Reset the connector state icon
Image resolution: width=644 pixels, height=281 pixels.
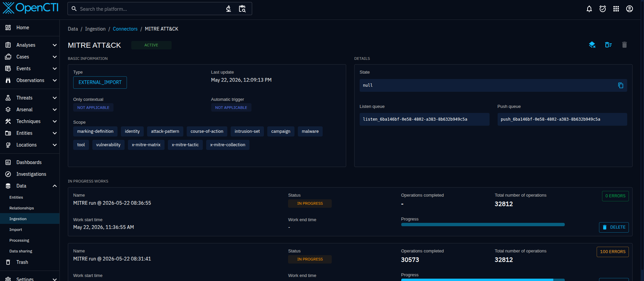point(592,45)
